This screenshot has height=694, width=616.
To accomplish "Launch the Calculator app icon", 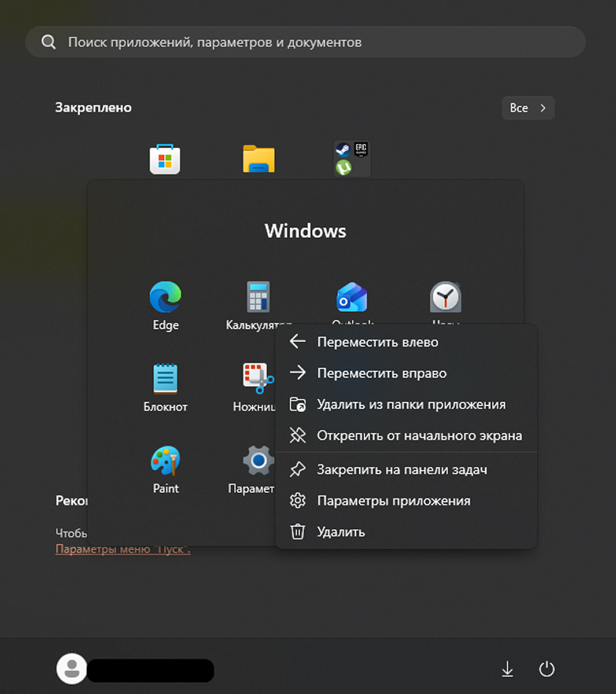I will [258, 297].
